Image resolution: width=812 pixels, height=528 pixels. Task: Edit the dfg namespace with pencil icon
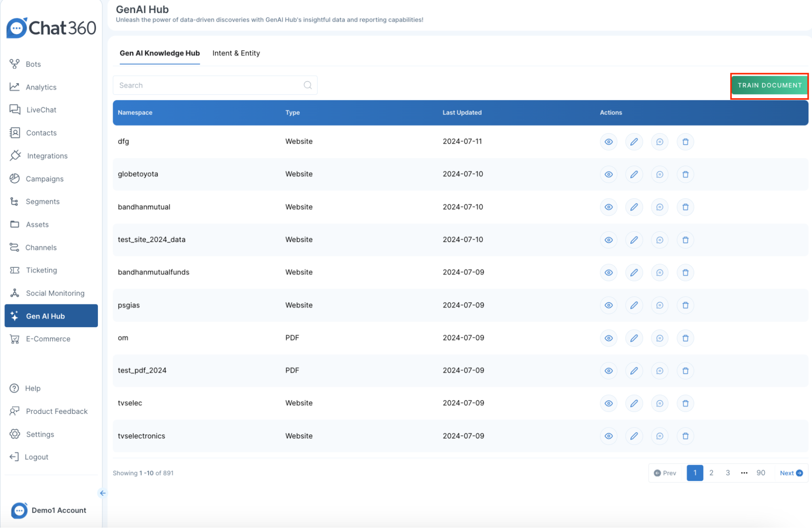634,142
